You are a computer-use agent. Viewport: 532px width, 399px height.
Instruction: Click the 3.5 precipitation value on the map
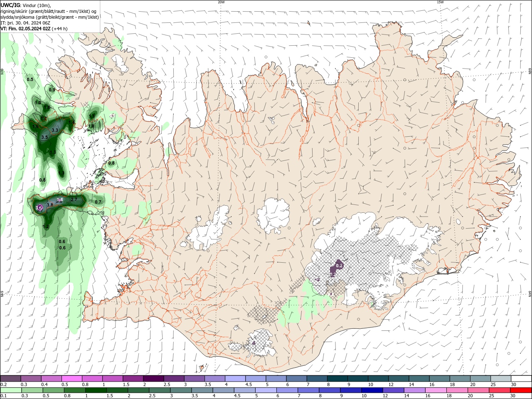[45, 137]
